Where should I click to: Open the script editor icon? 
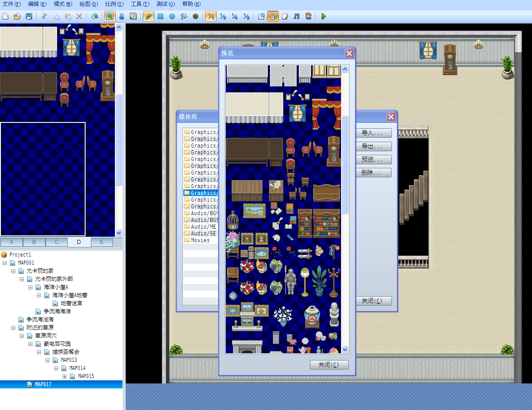285,16
